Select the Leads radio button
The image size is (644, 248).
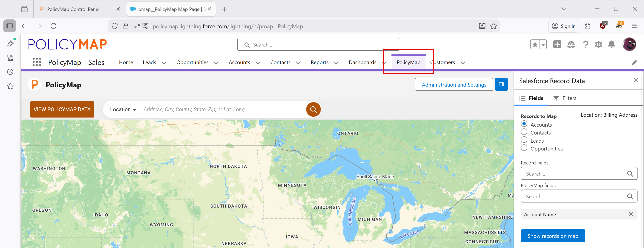[x=524, y=140]
